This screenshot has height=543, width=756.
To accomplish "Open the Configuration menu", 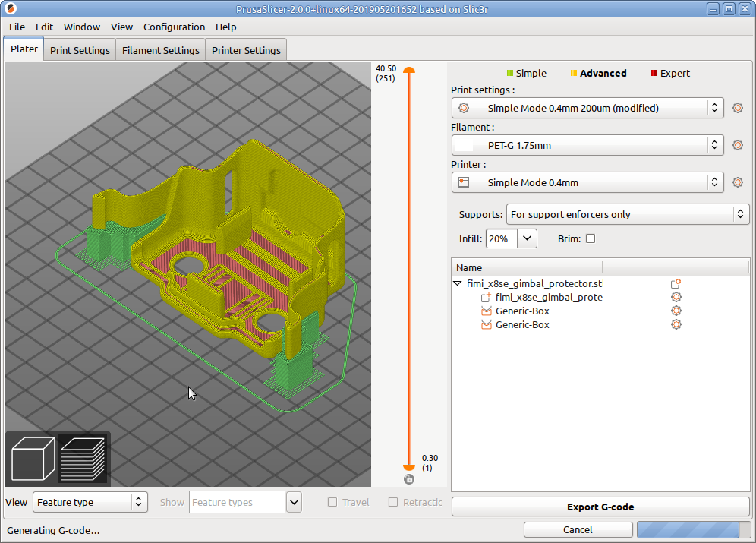I will coord(174,27).
